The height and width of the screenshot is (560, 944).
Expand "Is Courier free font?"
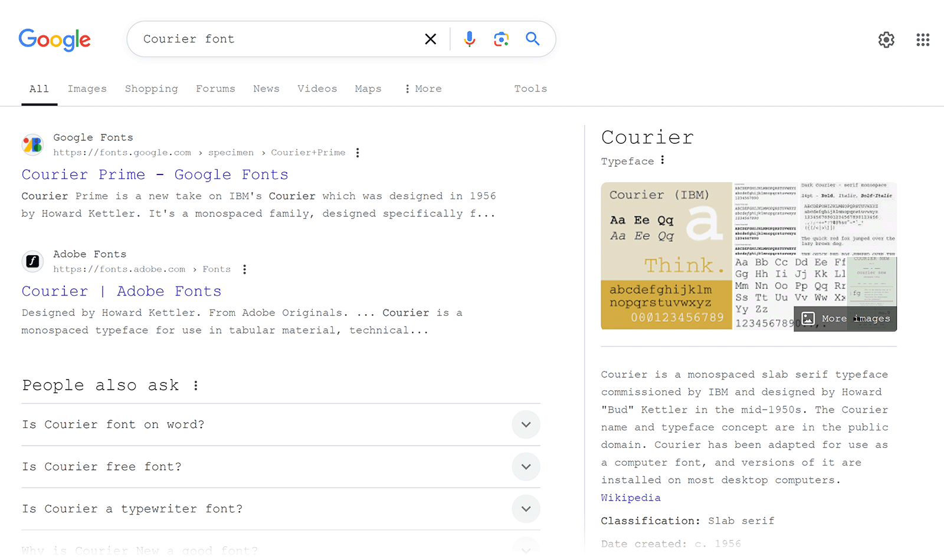tap(526, 467)
